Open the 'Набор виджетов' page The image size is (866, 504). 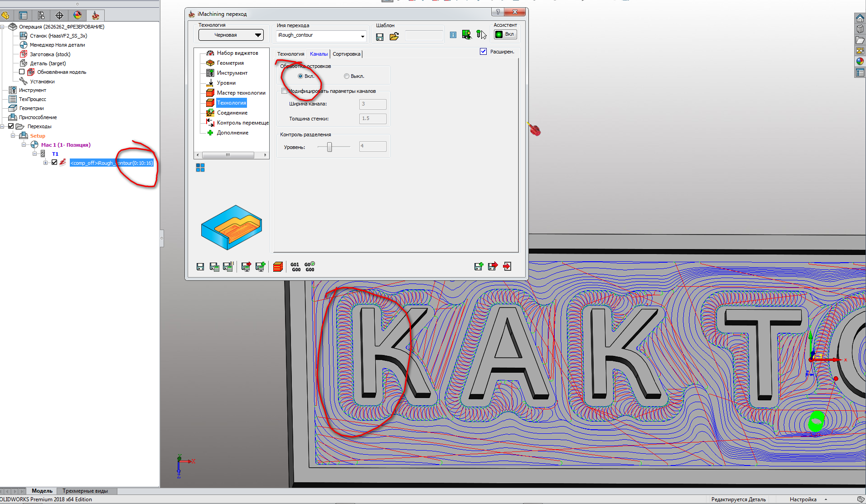(x=237, y=53)
